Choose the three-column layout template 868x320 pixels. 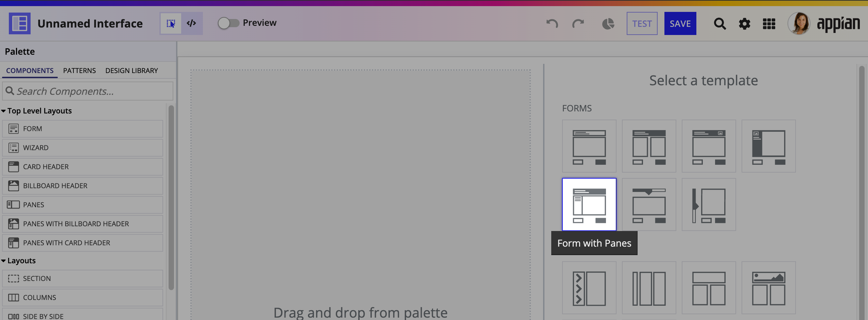click(649, 288)
